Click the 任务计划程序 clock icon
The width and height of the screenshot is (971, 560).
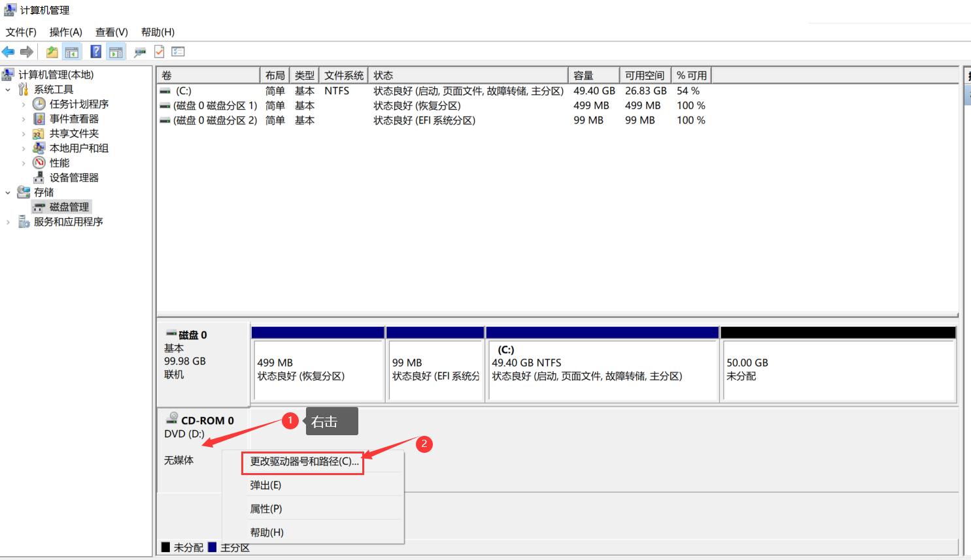pyautogui.click(x=39, y=104)
